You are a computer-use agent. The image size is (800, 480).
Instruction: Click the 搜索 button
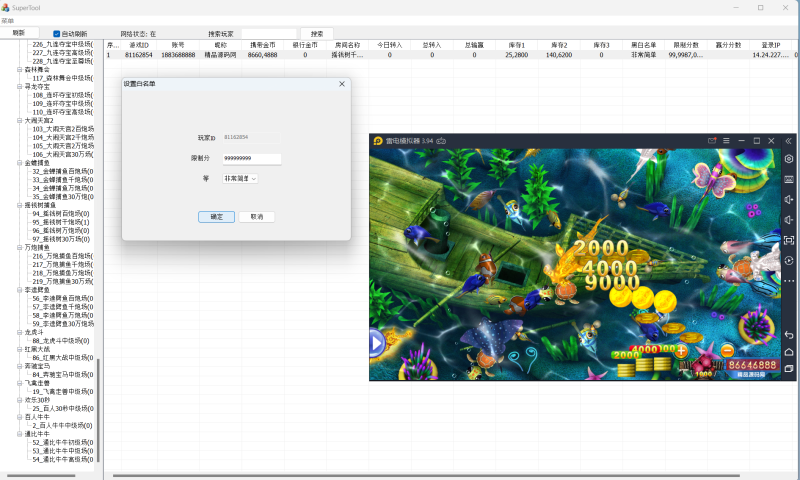pos(317,33)
